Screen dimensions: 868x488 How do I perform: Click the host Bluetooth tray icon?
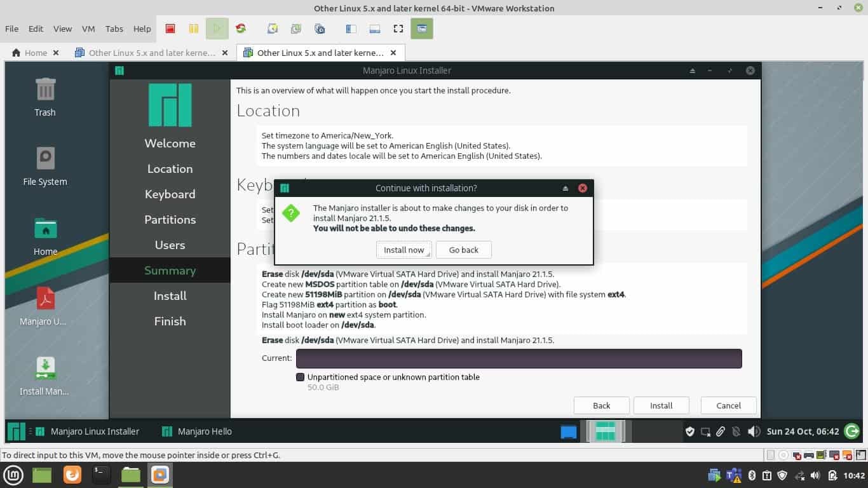[x=751, y=475]
